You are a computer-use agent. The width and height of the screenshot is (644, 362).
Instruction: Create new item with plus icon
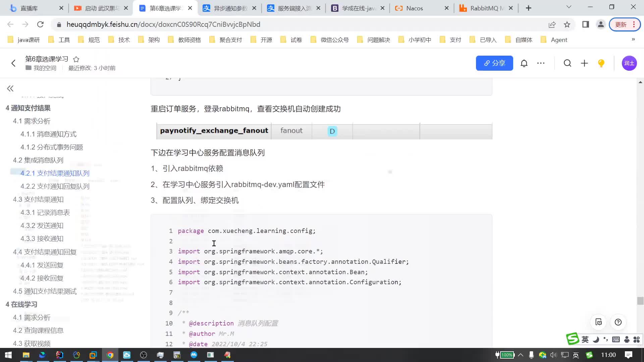point(584,63)
